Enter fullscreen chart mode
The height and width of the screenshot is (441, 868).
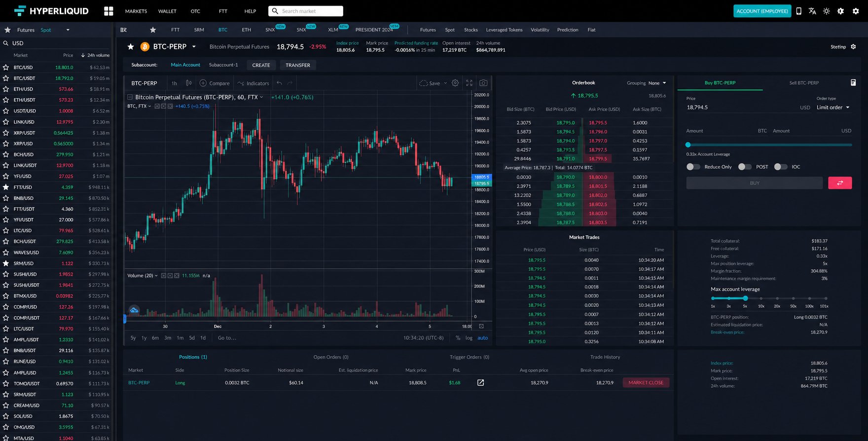(469, 83)
